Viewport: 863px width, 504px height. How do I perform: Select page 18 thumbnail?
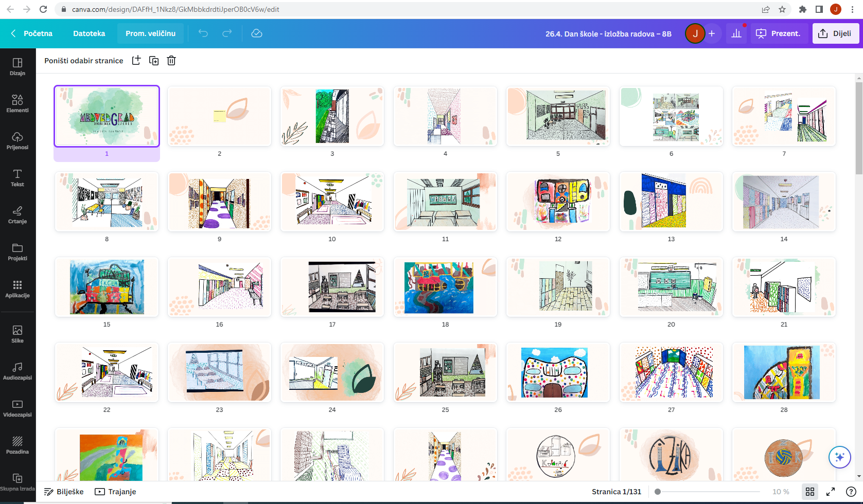click(445, 287)
